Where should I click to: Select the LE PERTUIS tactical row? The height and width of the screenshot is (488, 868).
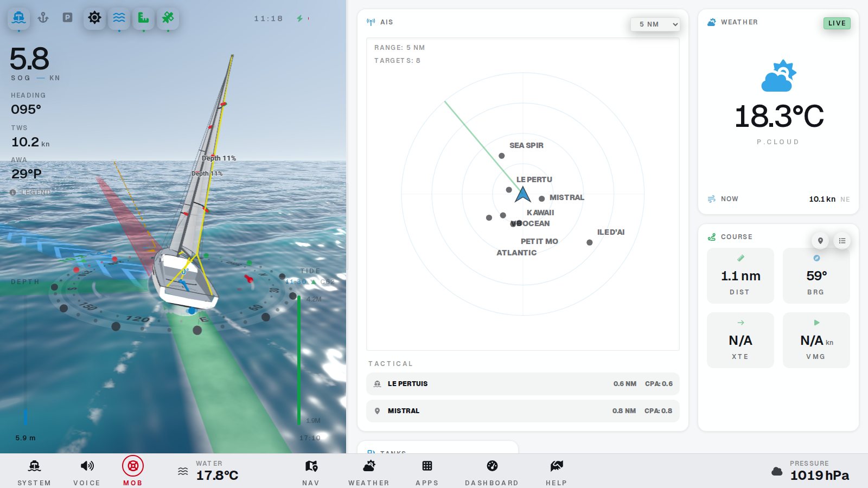pos(523,384)
